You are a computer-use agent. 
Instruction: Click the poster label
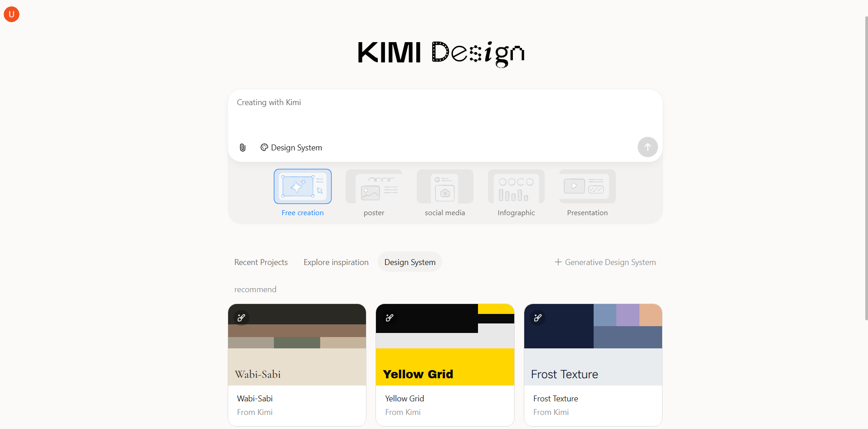[x=374, y=212]
